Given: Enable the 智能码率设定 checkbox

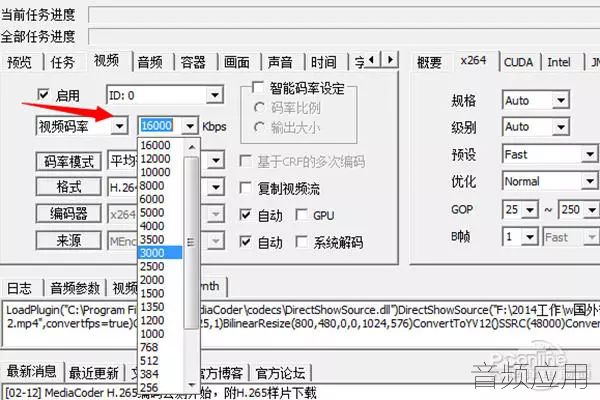Looking at the screenshot, I should pyautogui.click(x=258, y=88).
